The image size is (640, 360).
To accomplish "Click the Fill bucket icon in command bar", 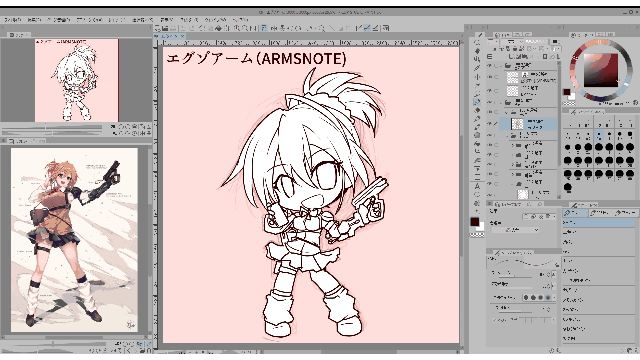I will [218, 28].
